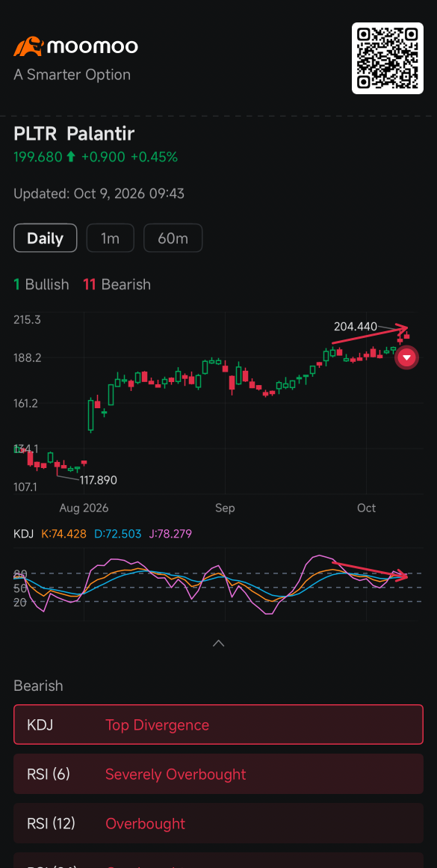Switch to the 1m timeframe
Image resolution: width=437 pixels, height=868 pixels.
[x=110, y=238]
